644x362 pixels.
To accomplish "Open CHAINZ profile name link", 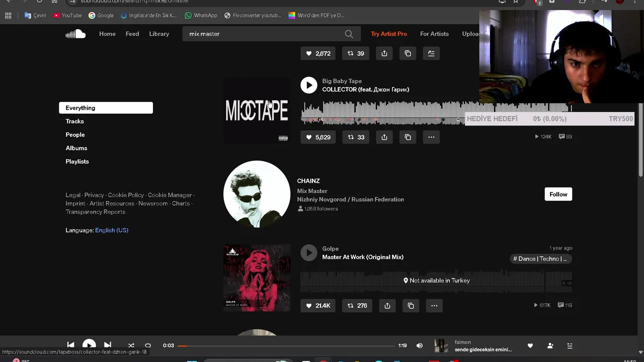I will click(x=308, y=181).
